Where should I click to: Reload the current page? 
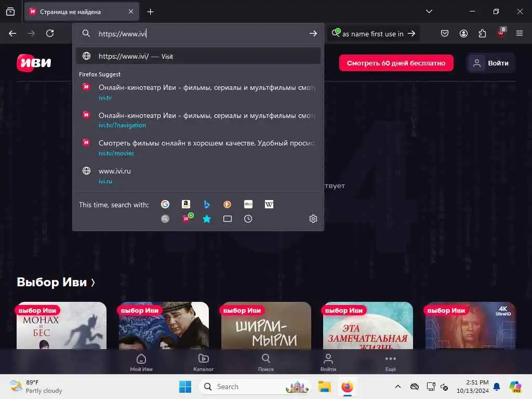[x=50, y=33]
